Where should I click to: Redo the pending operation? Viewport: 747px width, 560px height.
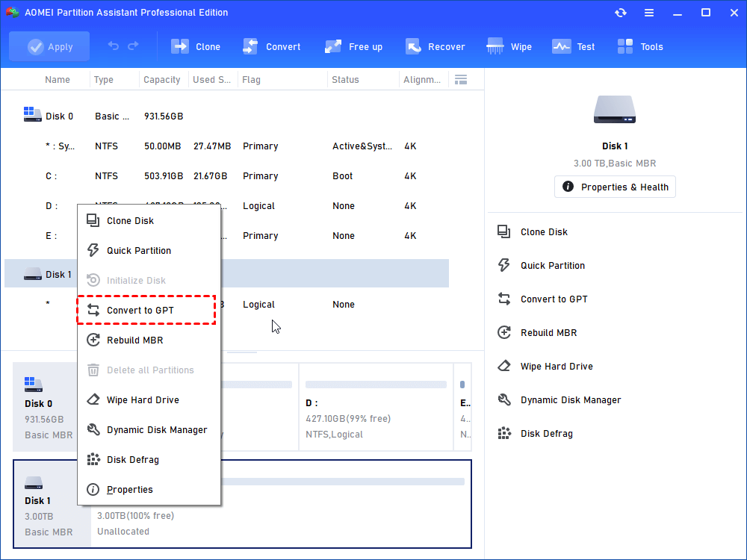click(x=134, y=46)
